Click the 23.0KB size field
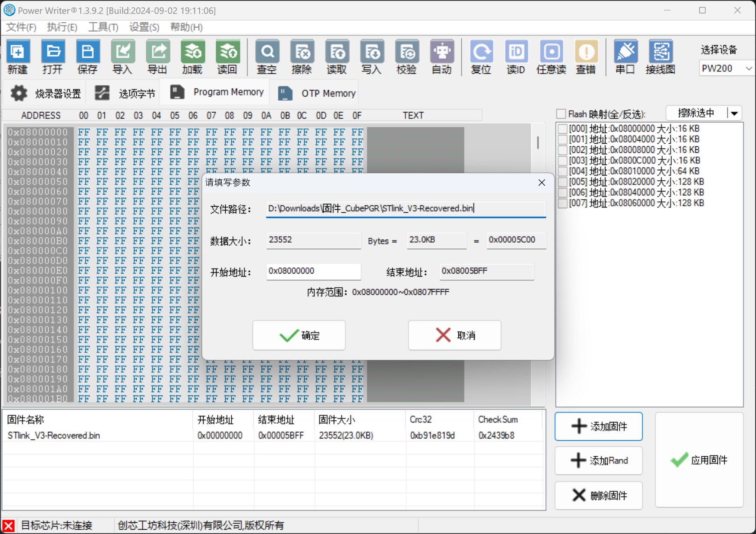The width and height of the screenshot is (756, 534). [x=437, y=240]
